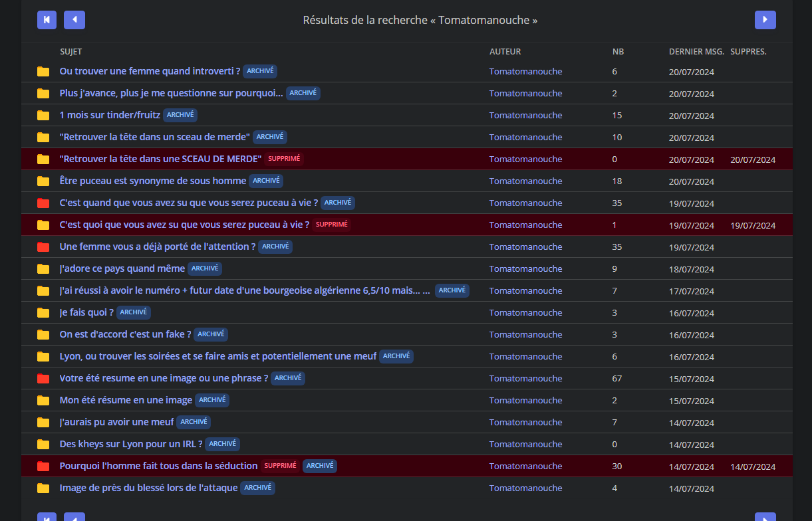Image resolution: width=812 pixels, height=521 pixels.
Task: Open topic "Image de près du blessé lors de l'attaque"
Action: (148, 488)
